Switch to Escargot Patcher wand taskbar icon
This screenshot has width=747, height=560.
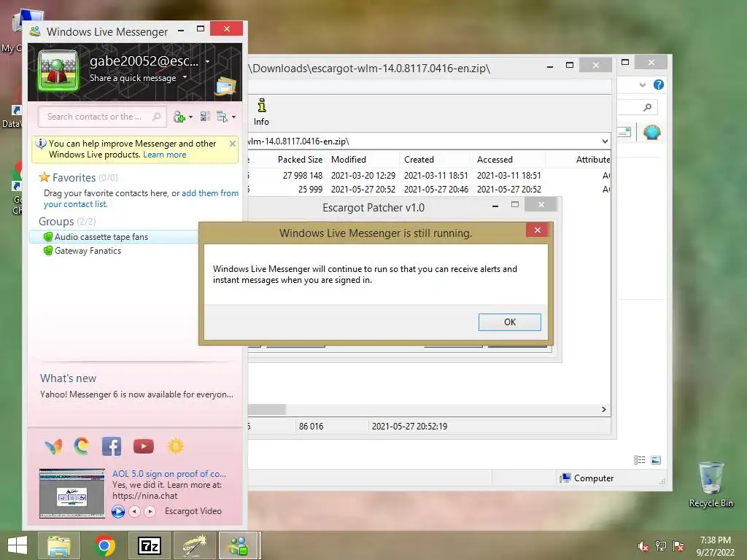pyautogui.click(x=195, y=545)
